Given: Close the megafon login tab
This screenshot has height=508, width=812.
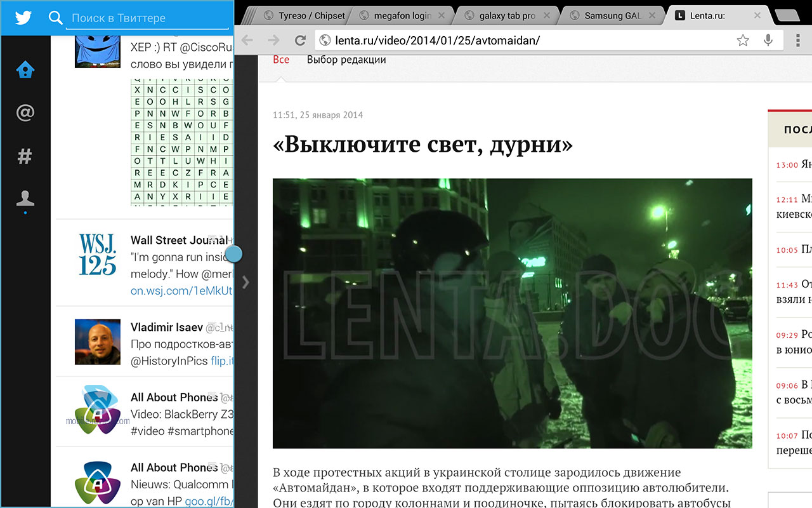Looking at the screenshot, I should tap(442, 15).
